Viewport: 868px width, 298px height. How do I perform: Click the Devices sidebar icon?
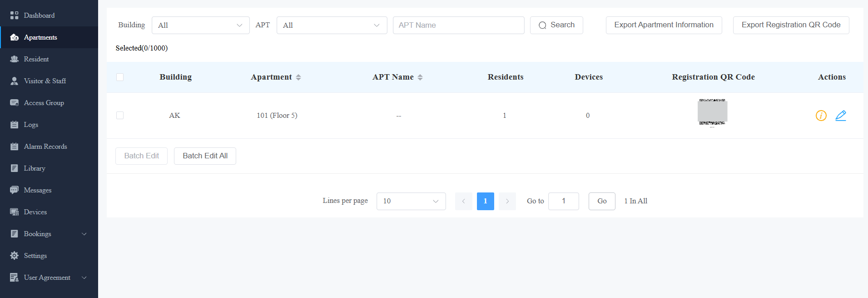[15, 212]
